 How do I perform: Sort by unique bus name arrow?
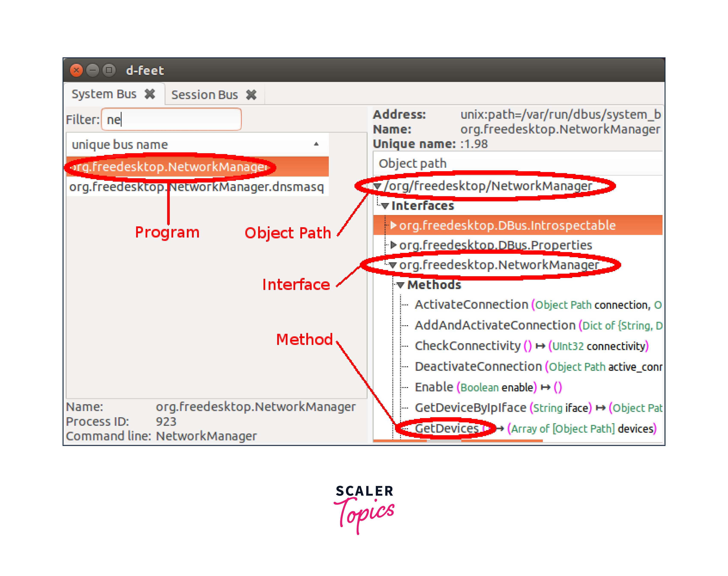[316, 144]
